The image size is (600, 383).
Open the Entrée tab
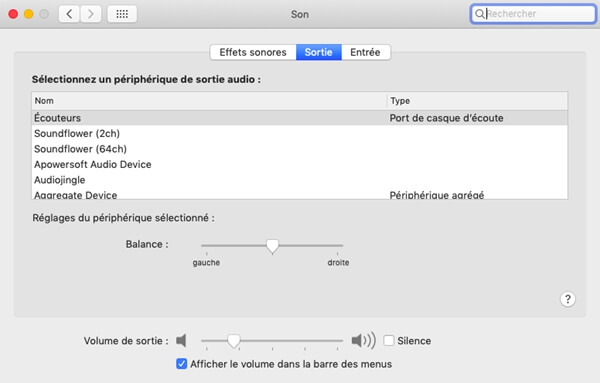pos(365,52)
